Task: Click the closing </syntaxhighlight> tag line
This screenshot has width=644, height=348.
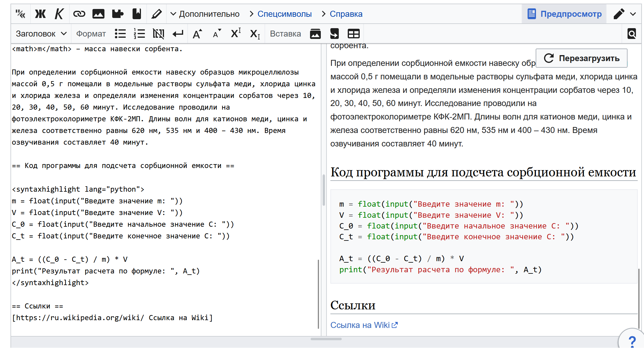Action: tap(50, 283)
